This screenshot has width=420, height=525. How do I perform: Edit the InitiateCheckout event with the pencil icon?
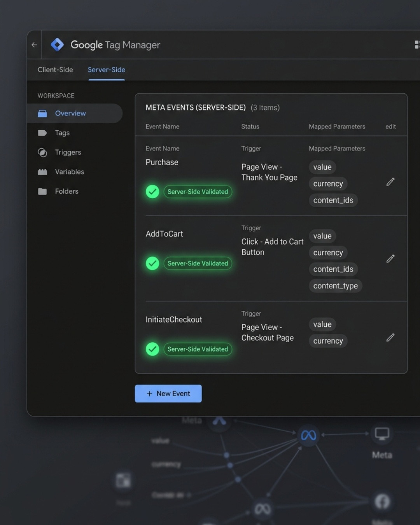pos(390,337)
